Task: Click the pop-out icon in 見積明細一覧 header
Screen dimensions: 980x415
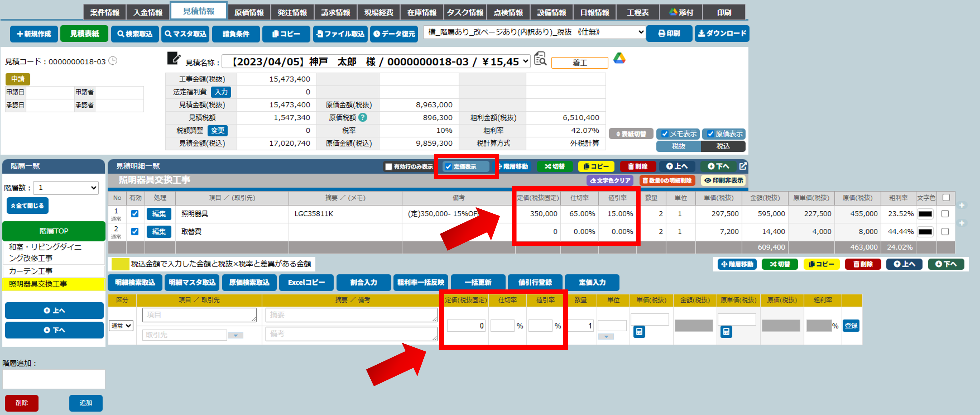Action: click(x=743, y=166)
